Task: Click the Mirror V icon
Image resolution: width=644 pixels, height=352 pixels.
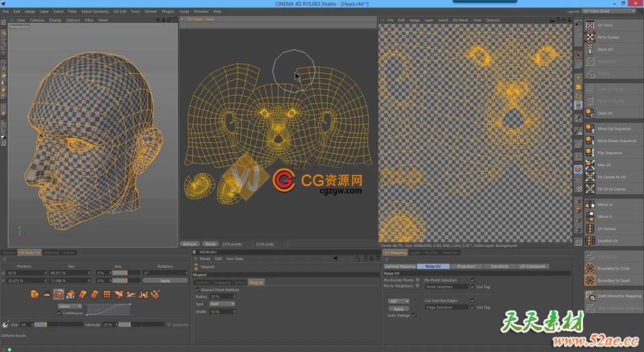Action: tap(590, 217)
